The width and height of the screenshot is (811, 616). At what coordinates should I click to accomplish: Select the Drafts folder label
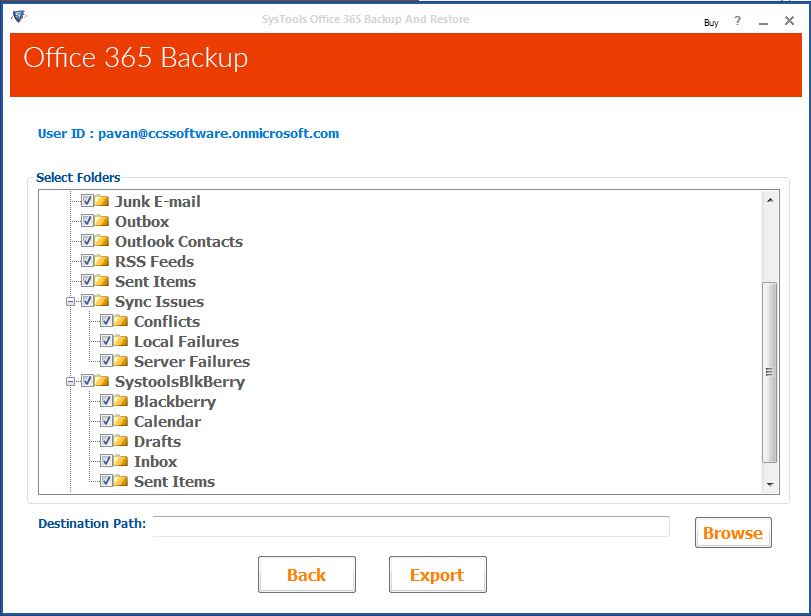click(158, 442)
